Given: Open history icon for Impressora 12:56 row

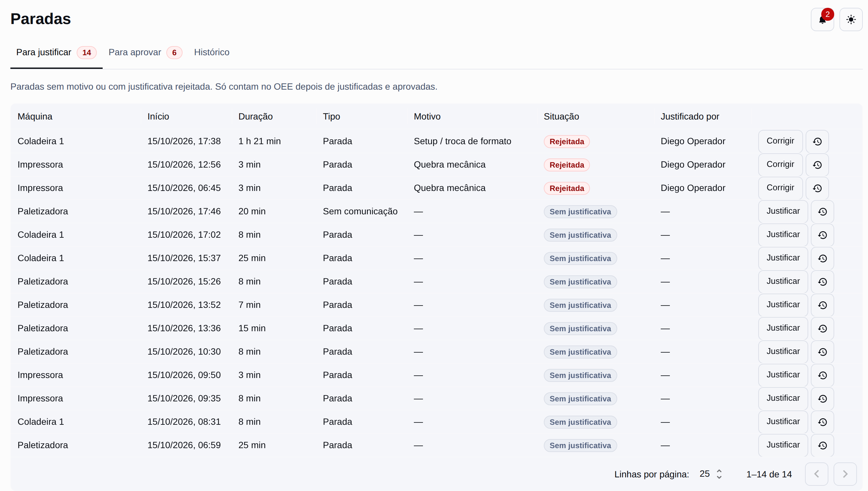Looking at the screenshot, I should [817, 165].
